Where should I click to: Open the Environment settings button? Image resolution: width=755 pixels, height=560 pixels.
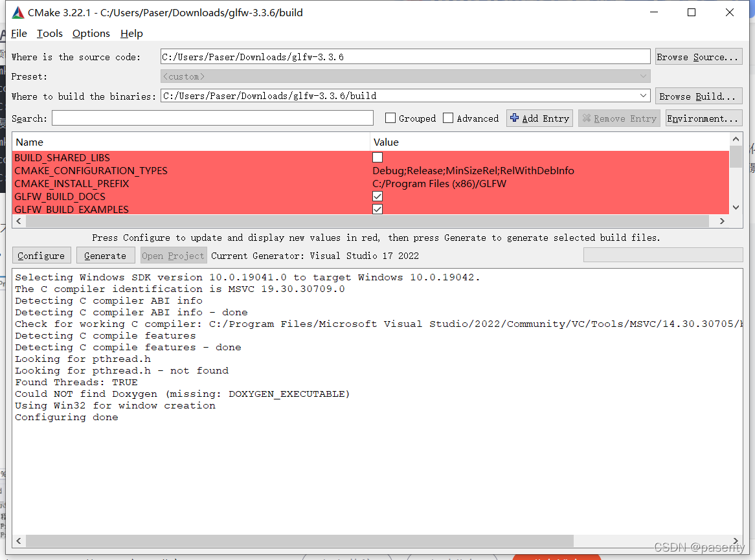703,118
